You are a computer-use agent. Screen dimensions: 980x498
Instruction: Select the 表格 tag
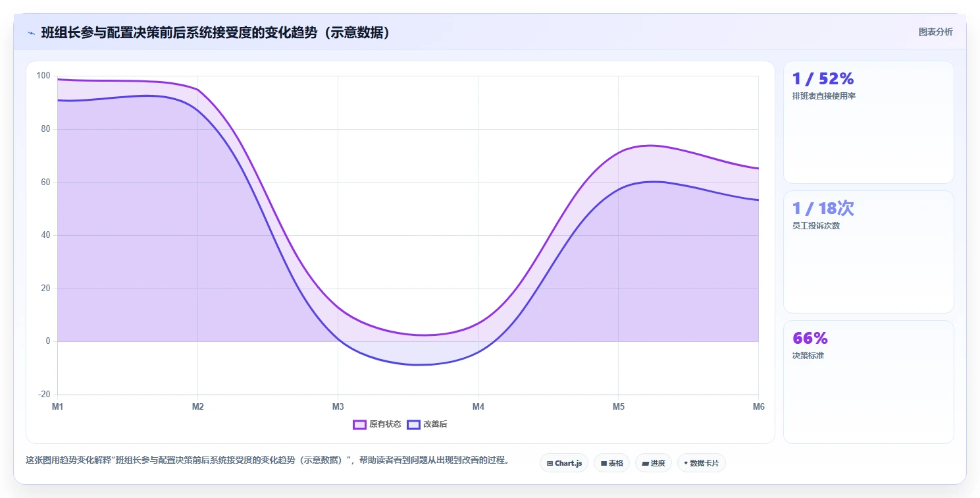pos(611,463)
